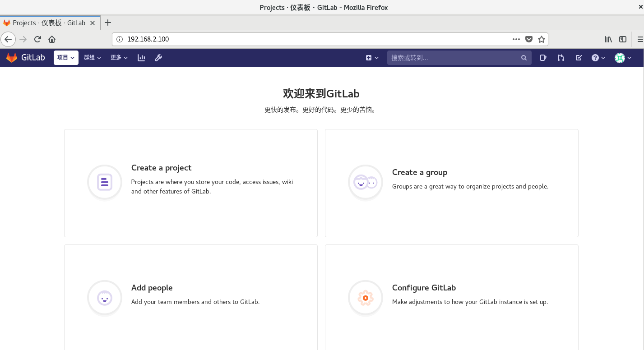The image size is (644, 350).
Task: Open the user avatar menu
Action: (x=623, y=58)
